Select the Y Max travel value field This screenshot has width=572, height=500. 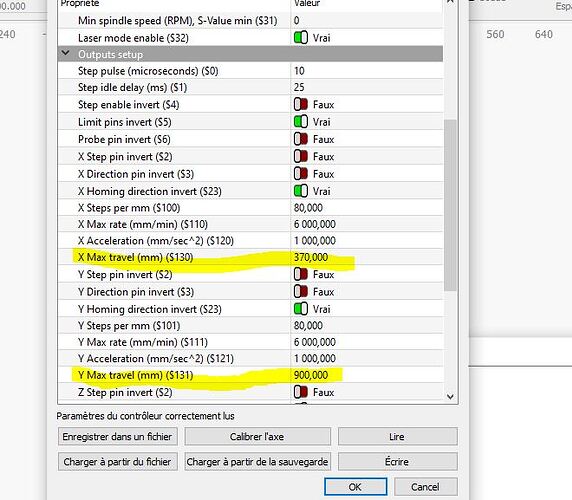click(367, 375)
